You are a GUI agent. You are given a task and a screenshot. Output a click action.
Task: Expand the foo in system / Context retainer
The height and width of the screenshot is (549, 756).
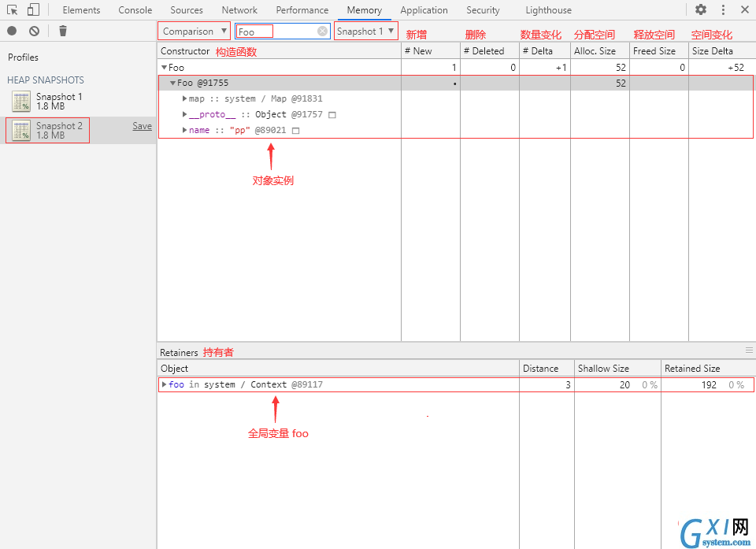pos(165,384)
